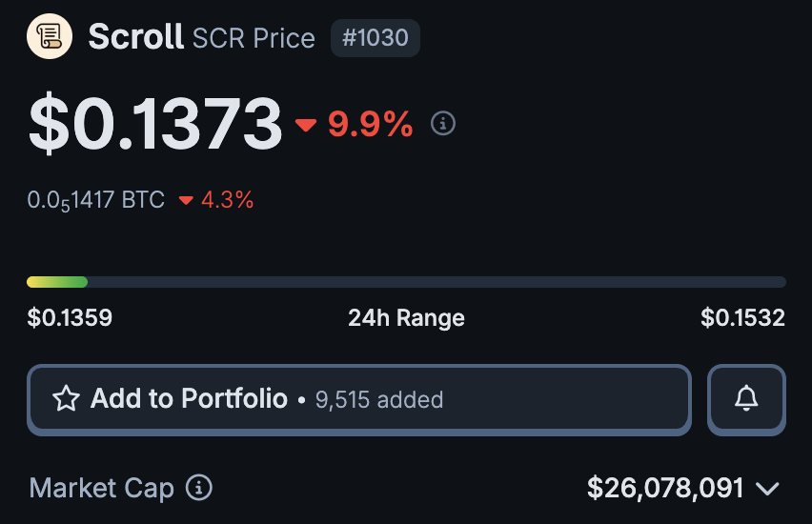The image size is (812, 524).
Task: Click the 24h high value $0.1532
Action: (x=742, y=318)
